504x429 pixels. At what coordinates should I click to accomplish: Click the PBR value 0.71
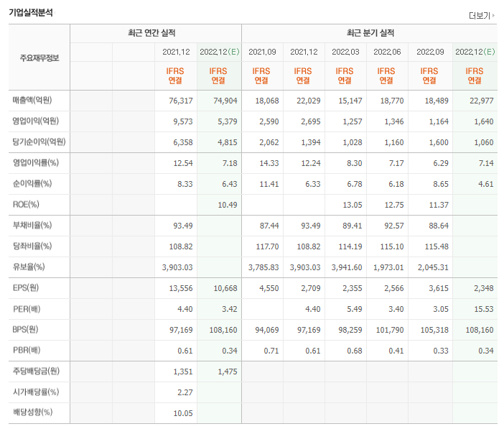(x=271, y=351)
